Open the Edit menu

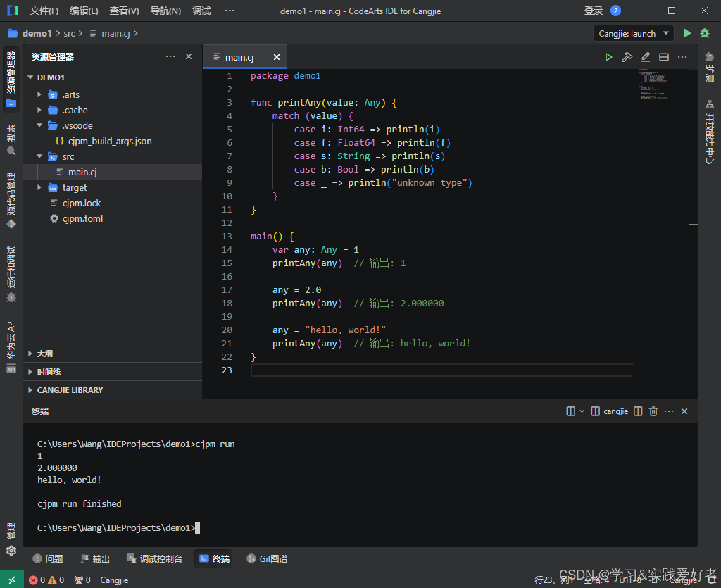coord(84,11)
